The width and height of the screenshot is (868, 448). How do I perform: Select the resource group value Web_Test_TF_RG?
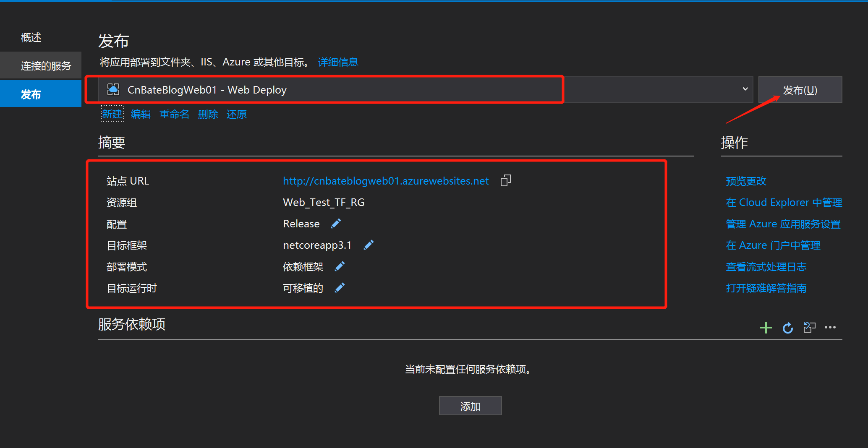[324, 202]
